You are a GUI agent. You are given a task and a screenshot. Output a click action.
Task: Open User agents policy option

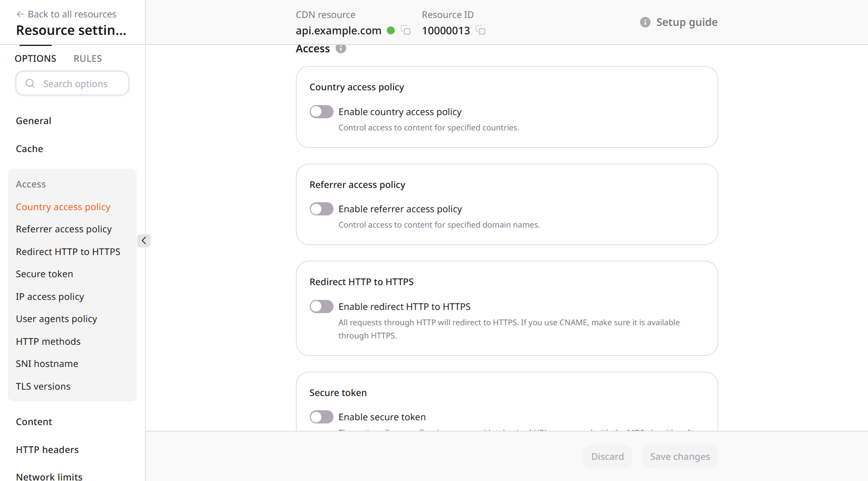click(x=56, y=319)
